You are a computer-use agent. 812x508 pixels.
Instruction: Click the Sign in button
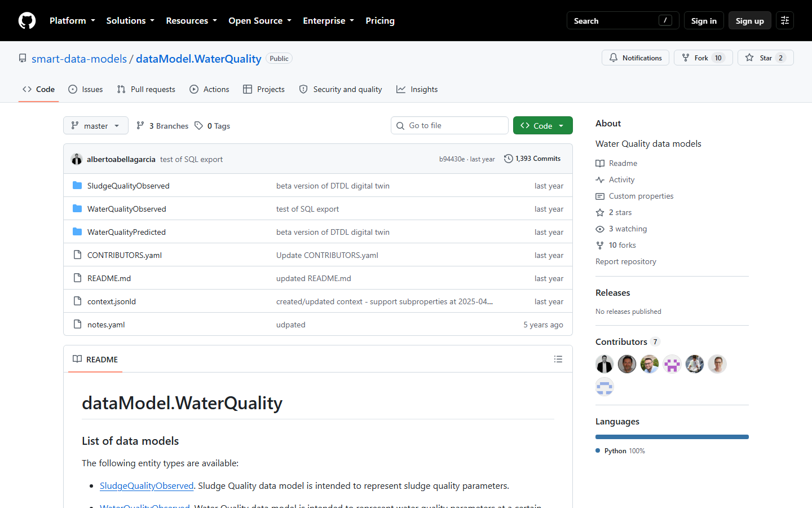[704, 21]
